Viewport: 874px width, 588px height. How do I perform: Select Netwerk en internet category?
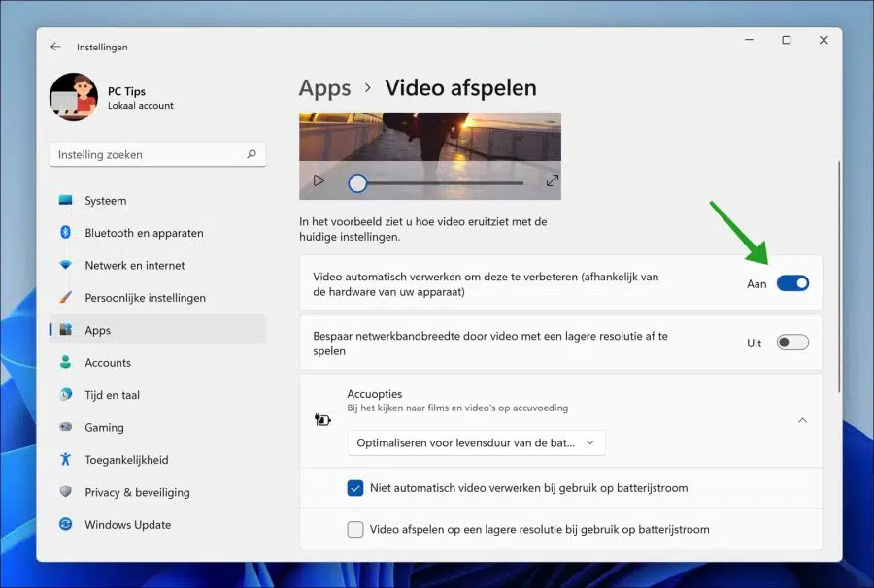[157, 265]
